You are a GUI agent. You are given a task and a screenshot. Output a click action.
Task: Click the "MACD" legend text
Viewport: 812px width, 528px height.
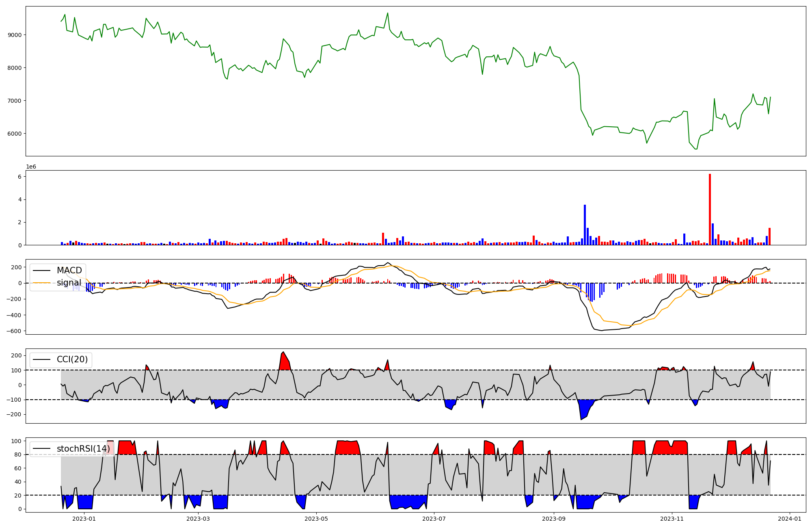click(69, 270)
